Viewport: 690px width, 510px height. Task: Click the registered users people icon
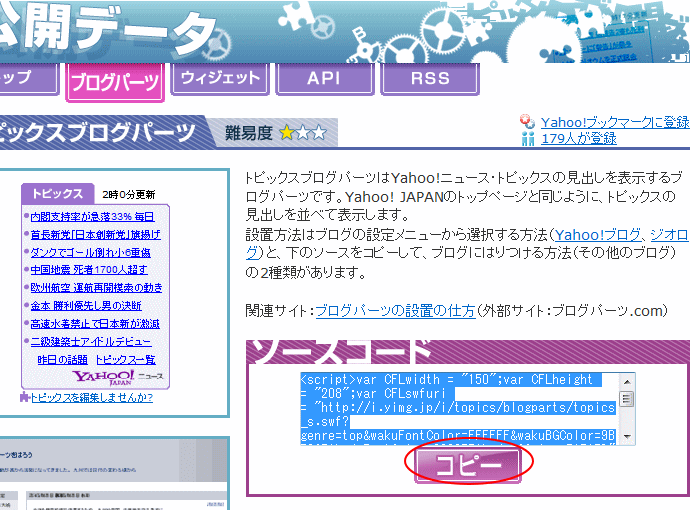click(x=528, y=139)
